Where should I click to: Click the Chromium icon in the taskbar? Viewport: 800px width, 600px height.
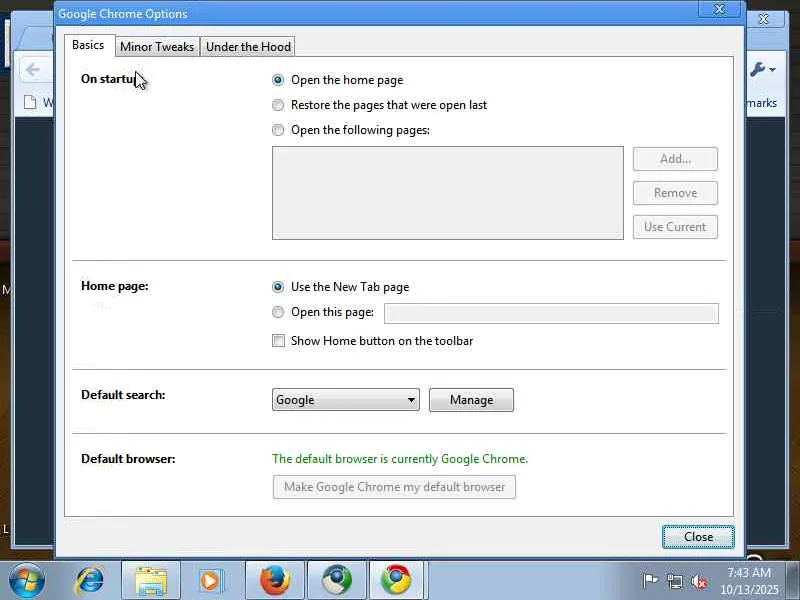(337, 581)
